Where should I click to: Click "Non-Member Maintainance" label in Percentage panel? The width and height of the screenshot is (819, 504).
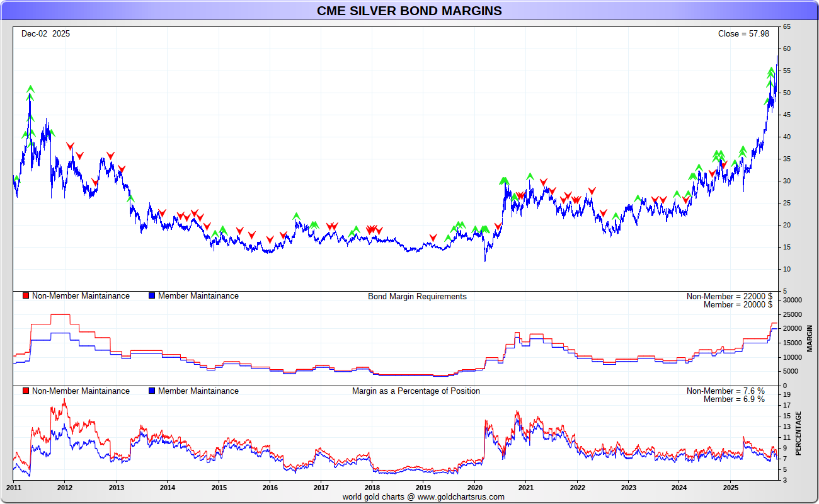pos(81,391)
